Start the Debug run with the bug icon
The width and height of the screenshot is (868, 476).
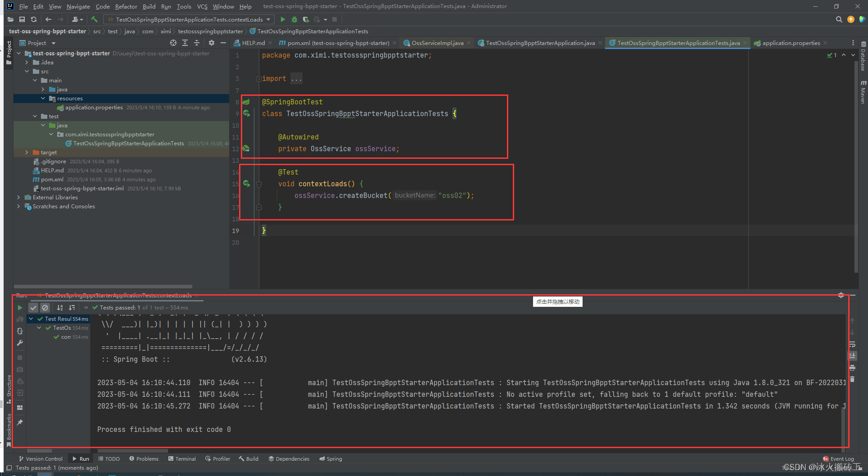coord(294,19)
